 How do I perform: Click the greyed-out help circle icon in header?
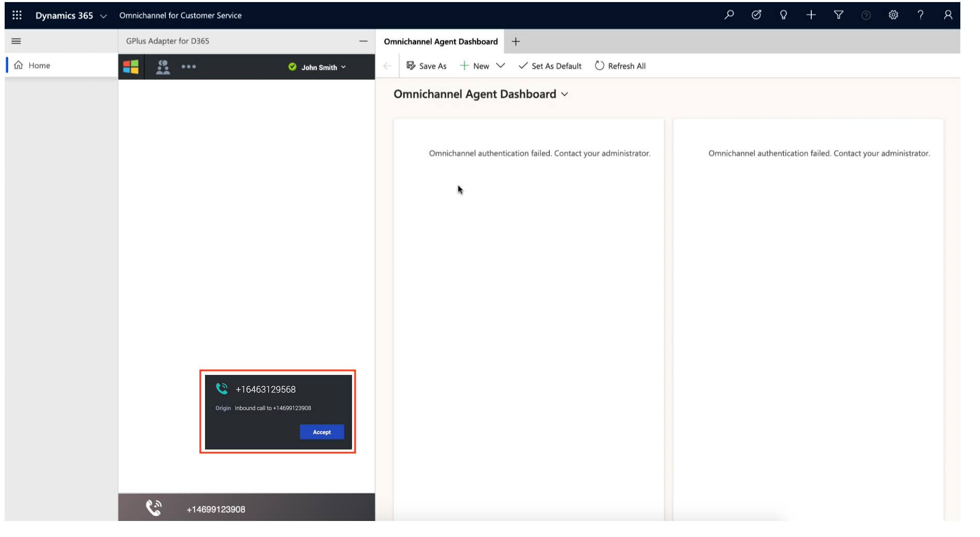click(866, 16)
